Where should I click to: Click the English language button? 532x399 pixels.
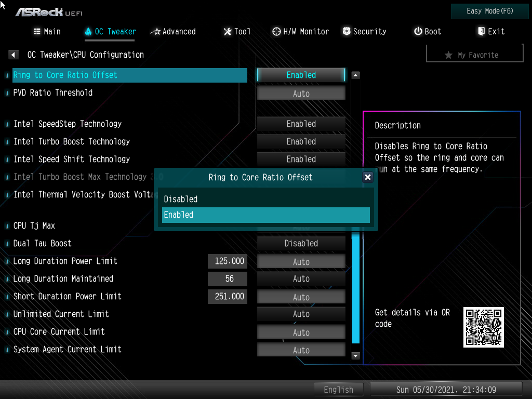[x=339, y=390]
